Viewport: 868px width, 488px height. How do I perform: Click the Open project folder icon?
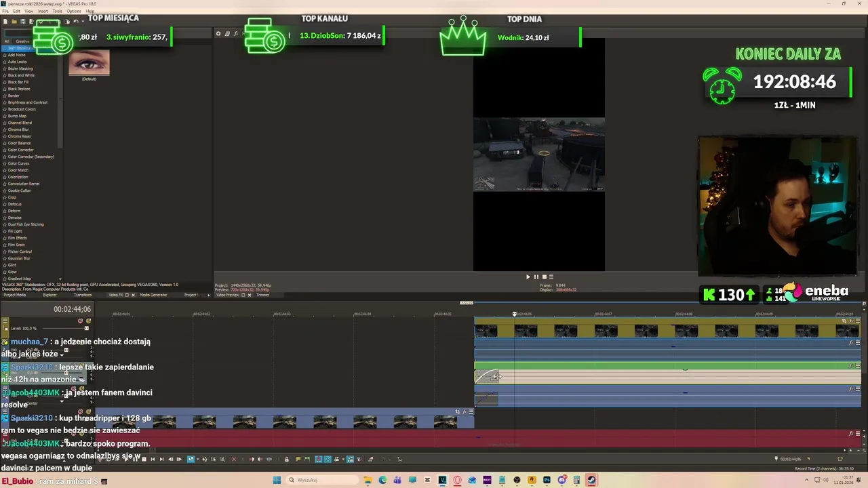(14, 22)
